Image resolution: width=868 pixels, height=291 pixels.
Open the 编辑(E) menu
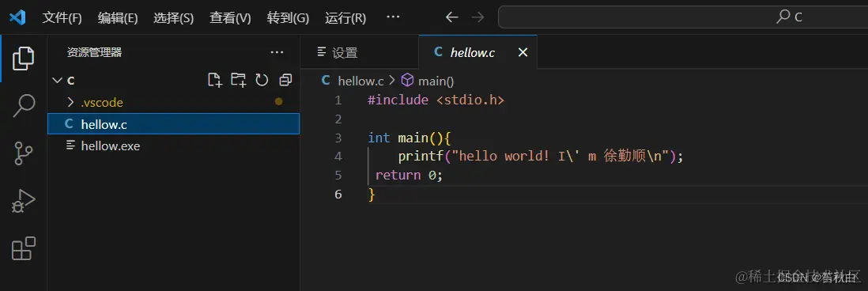[x=118, y=17]
